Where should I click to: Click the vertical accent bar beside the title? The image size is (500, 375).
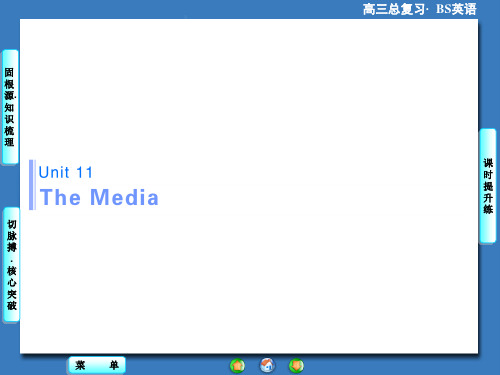(32, 185)
